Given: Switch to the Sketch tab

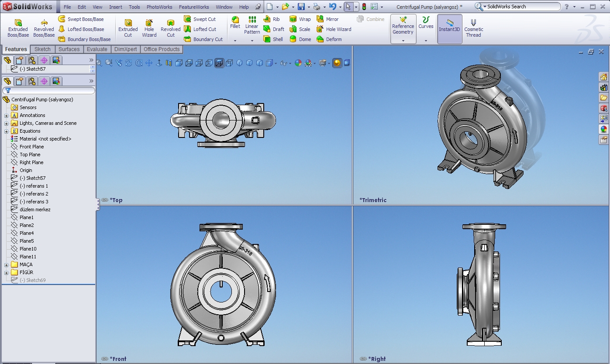Looking at the screenshot, I should (42, 49).
